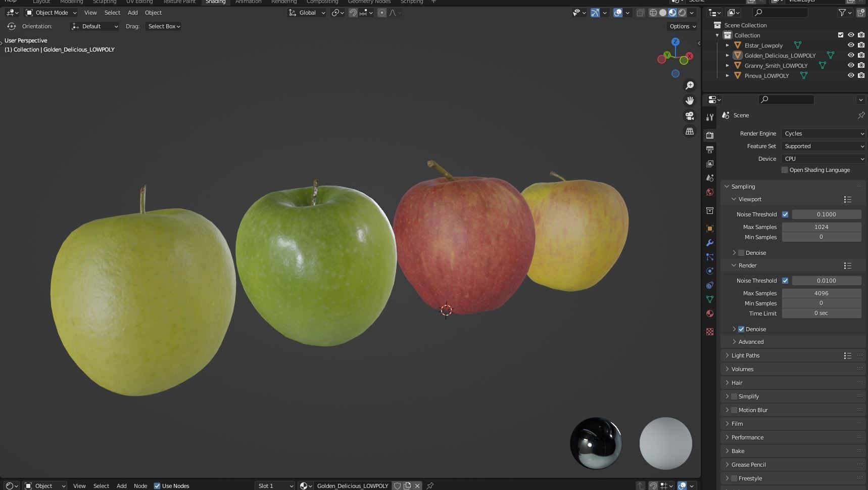Open the World properties tab
This screenshot has width=868, height=490.
tap(710, 192)
